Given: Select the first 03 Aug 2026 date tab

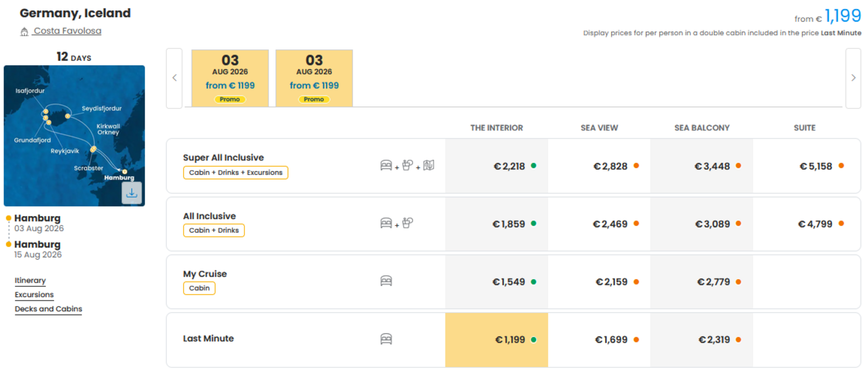Looking at the screenshot, I should click(230, 78).
